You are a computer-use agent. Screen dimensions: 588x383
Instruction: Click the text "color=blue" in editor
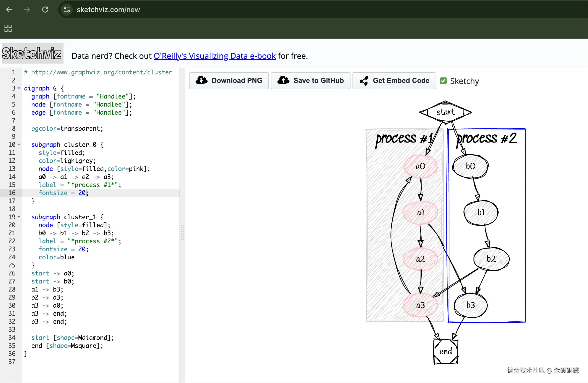point(56,257)
